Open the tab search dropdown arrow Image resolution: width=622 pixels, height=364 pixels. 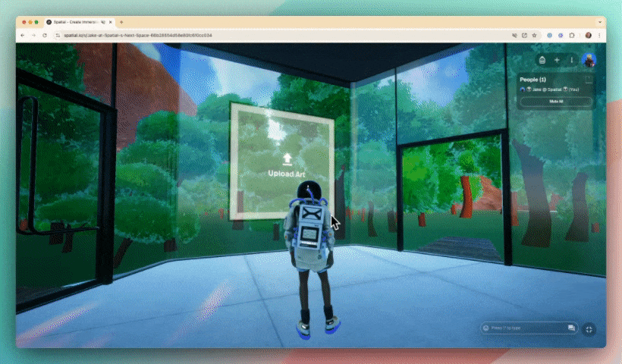[600, 22]
